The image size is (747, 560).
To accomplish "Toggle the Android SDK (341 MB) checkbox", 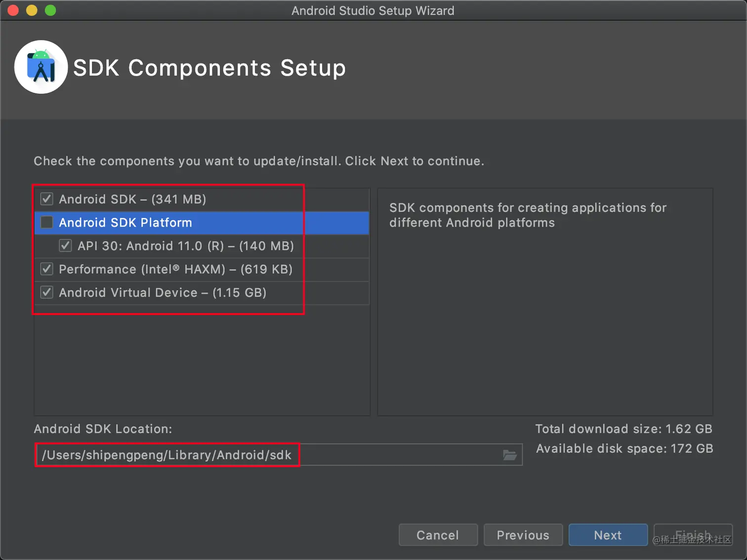I will pyautogui.click(x=47, y=199).
